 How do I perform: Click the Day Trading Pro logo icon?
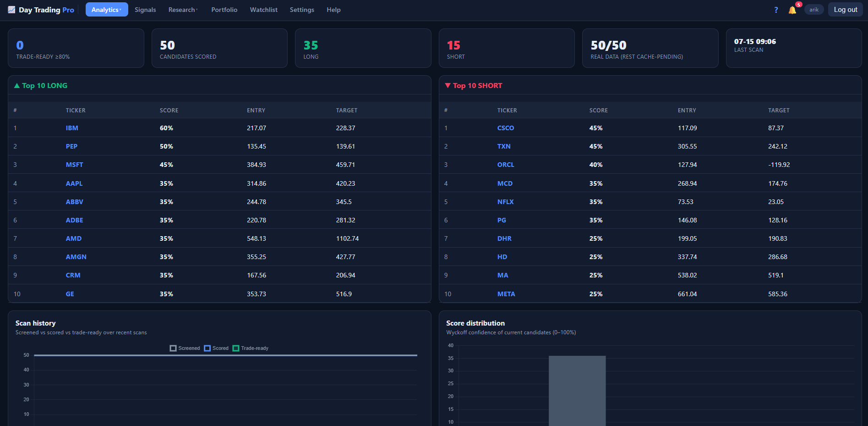[11, 10]
